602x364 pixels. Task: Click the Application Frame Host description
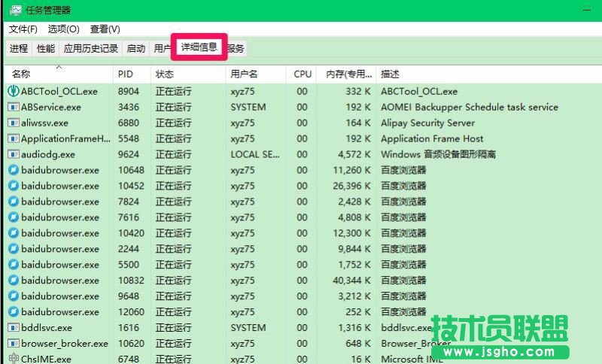coord(432,138)
